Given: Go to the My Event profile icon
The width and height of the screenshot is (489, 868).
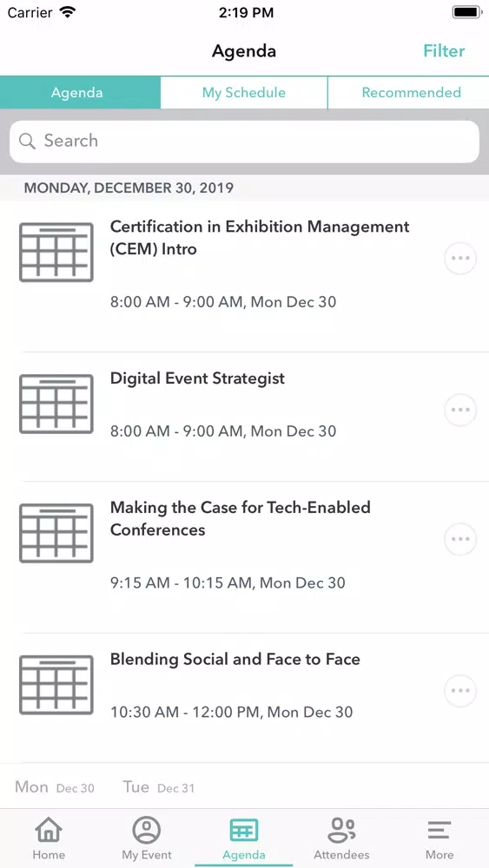Looking at the screenshot, I should (x=147, y=830).
